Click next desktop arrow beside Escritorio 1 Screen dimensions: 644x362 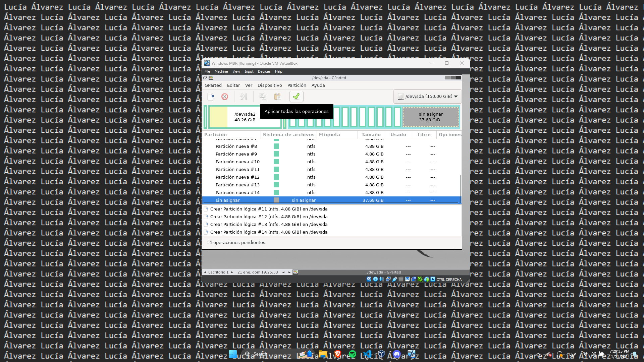pyautogui.click(x=232, y=273)
